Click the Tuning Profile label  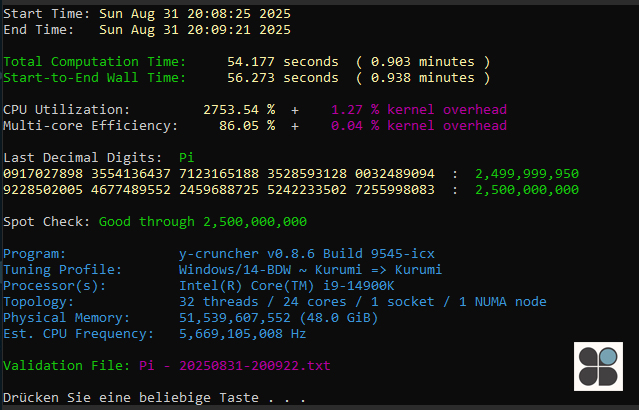(x=63, y=270)
